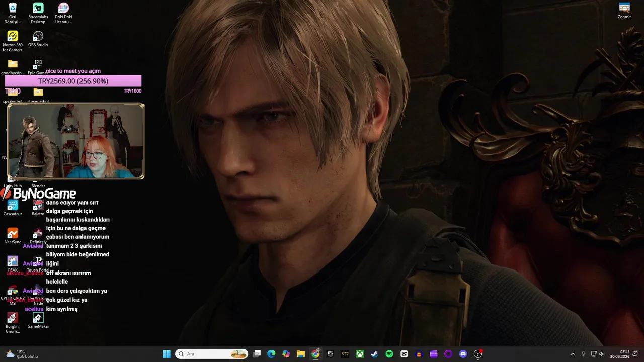Screen dimensions: 644x362
Task: Click the 'nice to meet you açım' text
Action: (73, 71)
